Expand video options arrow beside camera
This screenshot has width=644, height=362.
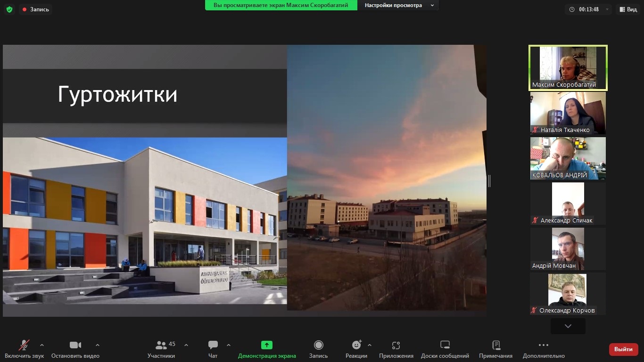98,345
